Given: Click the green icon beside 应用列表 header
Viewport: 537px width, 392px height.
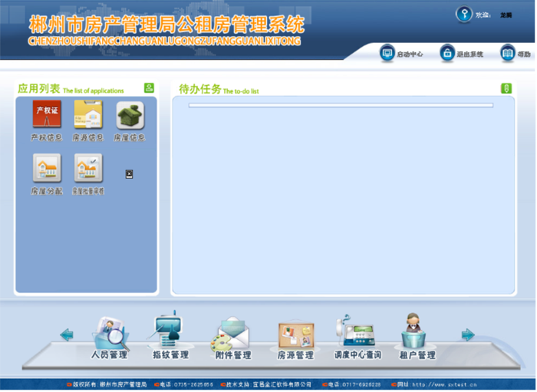Looking at the screenshot, I should pos(149,88).
